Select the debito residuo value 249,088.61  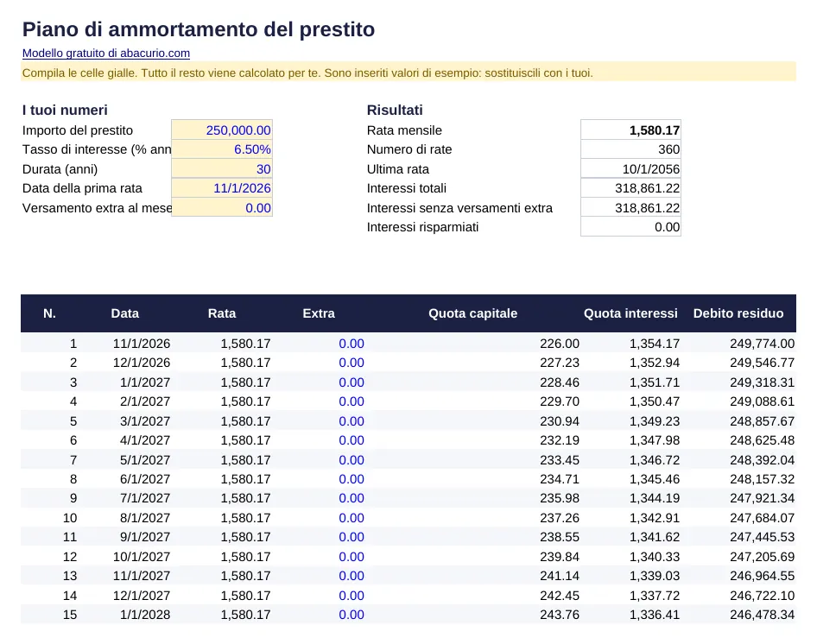coord(763,401)
